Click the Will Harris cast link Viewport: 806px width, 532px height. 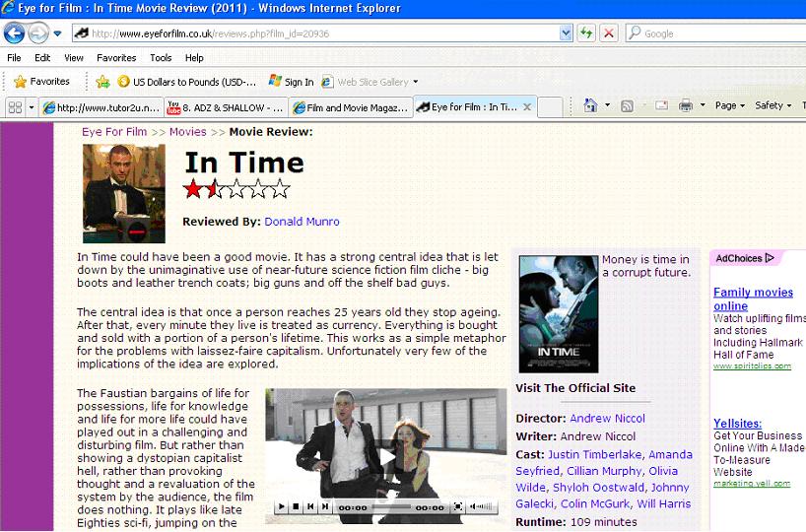tap(663, 503)
